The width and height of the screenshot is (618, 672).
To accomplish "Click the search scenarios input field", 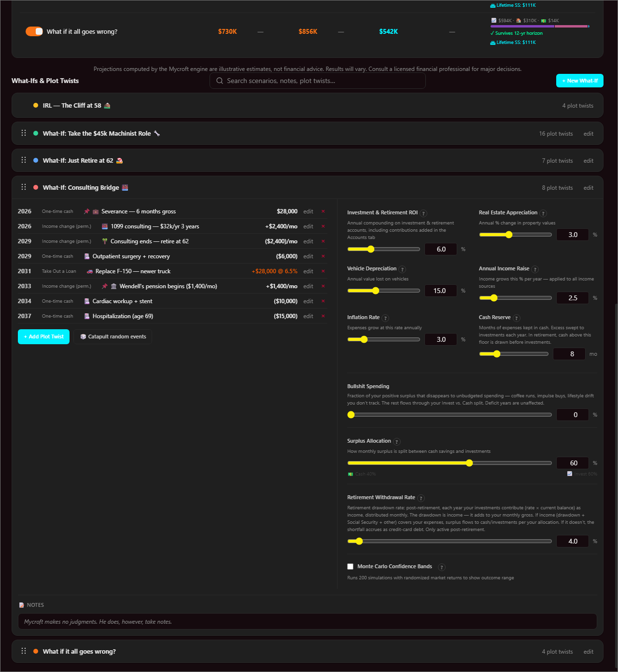I will pyautogui.click(x=318, y=81).
